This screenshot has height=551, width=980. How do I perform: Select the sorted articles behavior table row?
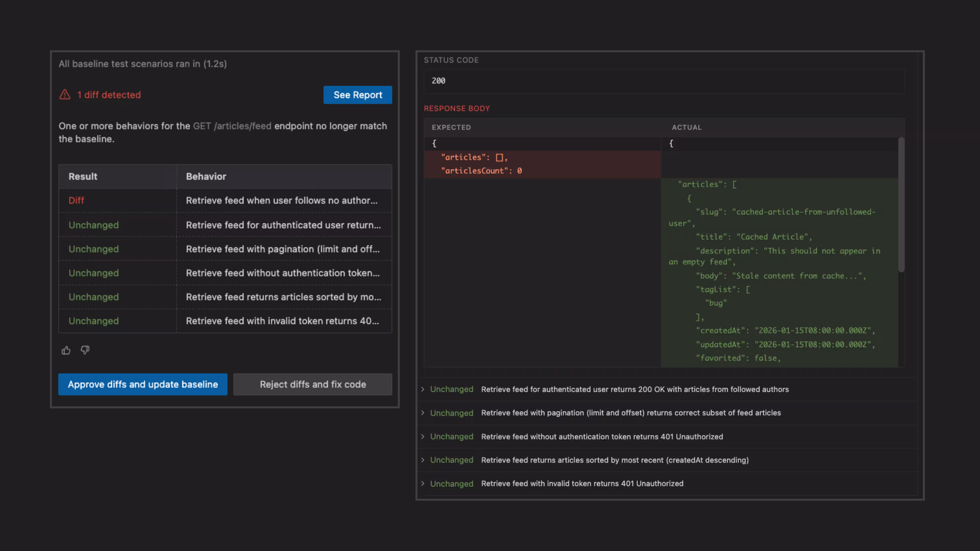(225, 297)
